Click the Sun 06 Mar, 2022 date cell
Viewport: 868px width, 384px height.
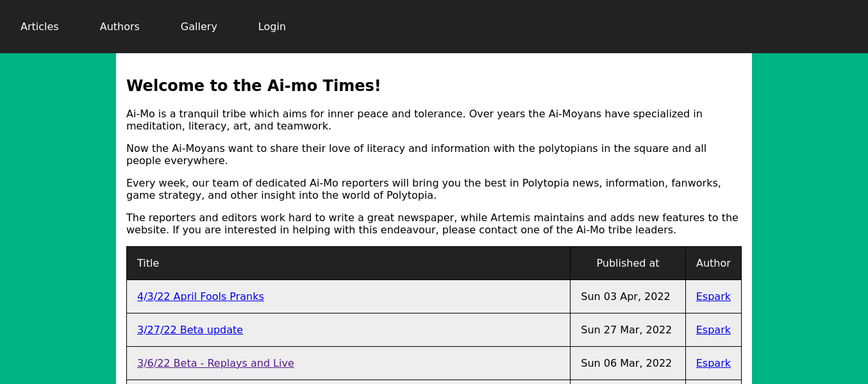tap(626, 363)
